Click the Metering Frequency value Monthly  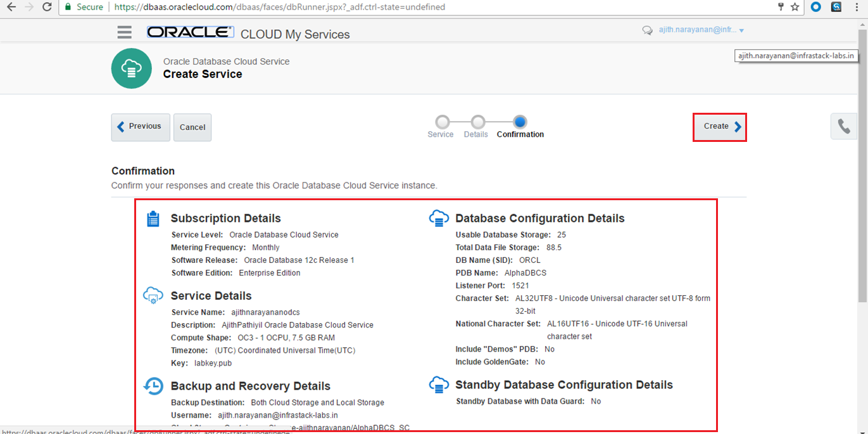click(265, 248)
